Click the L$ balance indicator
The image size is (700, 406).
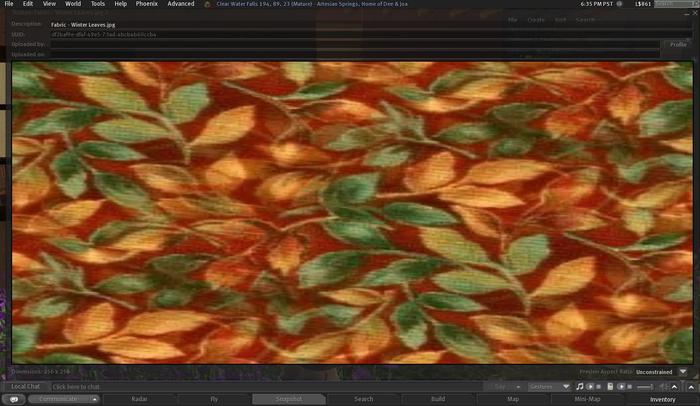pyautogui.click(x=683, y=4)
